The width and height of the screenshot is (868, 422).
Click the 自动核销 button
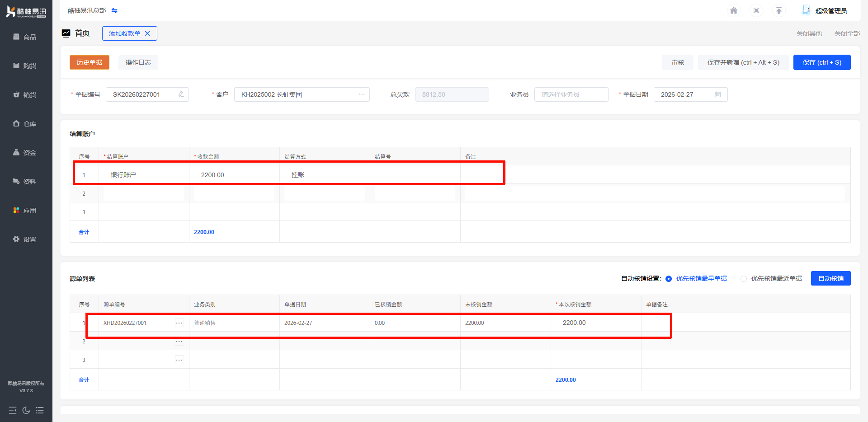click(x=830, y=278)
